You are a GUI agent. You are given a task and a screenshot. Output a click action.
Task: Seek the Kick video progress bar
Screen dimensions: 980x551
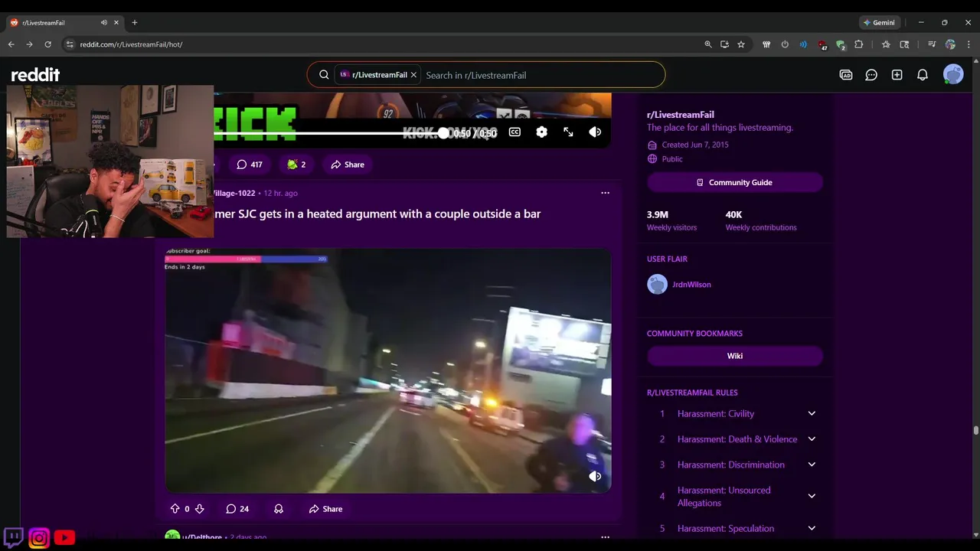pyautogui.click(x=329, y=133)
